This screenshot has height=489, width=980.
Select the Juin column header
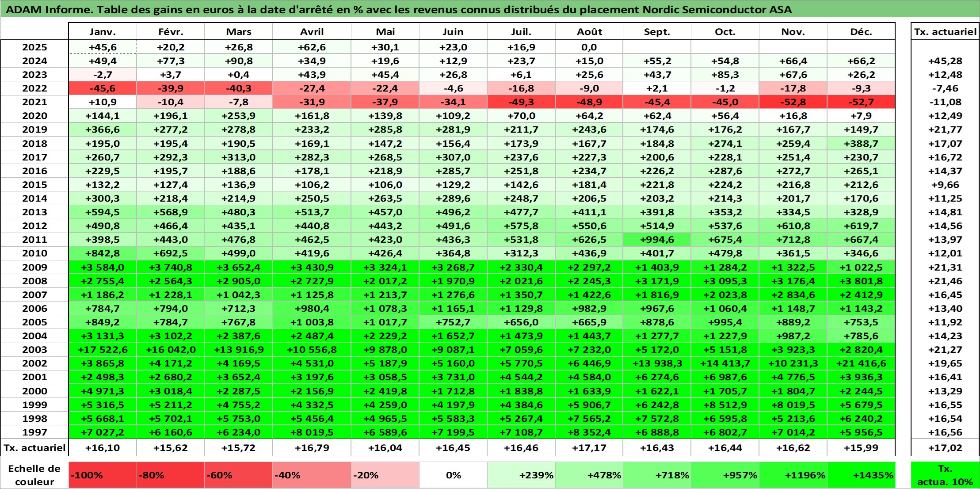click(453, 31)
